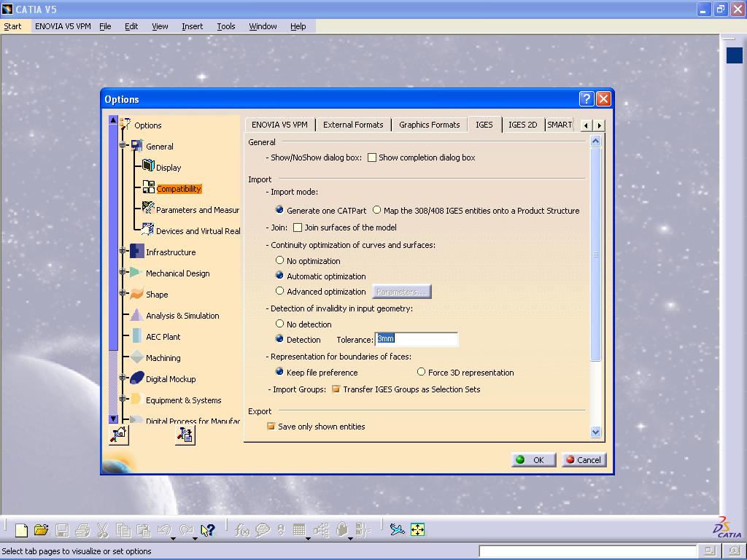Click the dump parameters icon below options tree

pos(185,435)
